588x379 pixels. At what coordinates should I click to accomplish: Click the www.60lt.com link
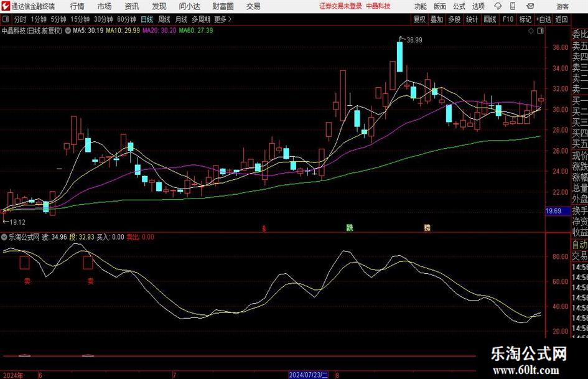(x=526, y=370)
